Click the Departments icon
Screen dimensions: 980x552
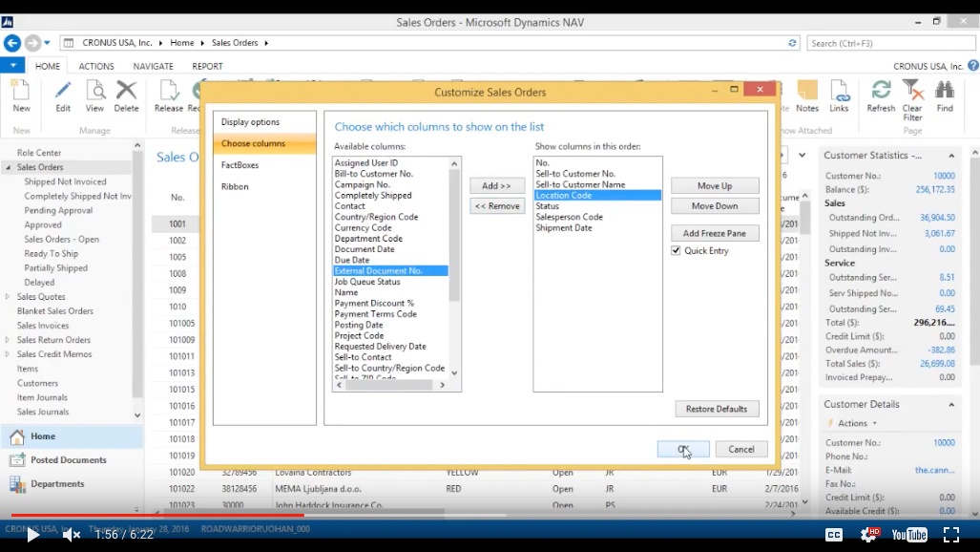17,484
